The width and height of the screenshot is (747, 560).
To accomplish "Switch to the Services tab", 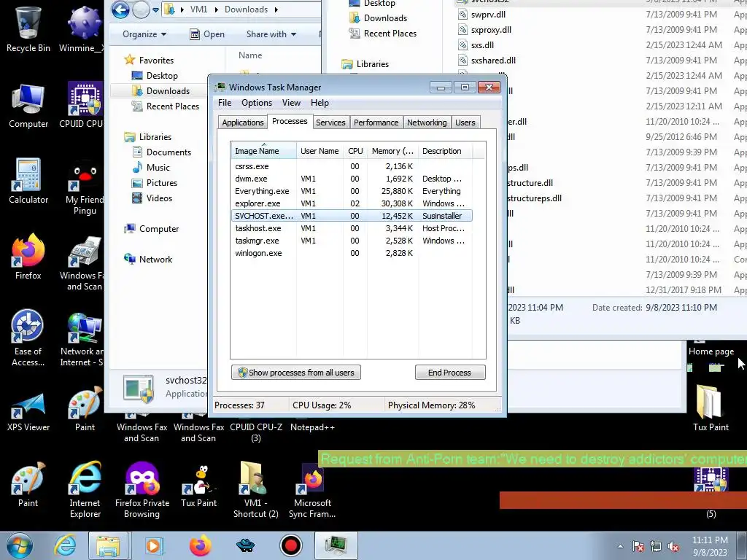I will click(x=330, y=122).
